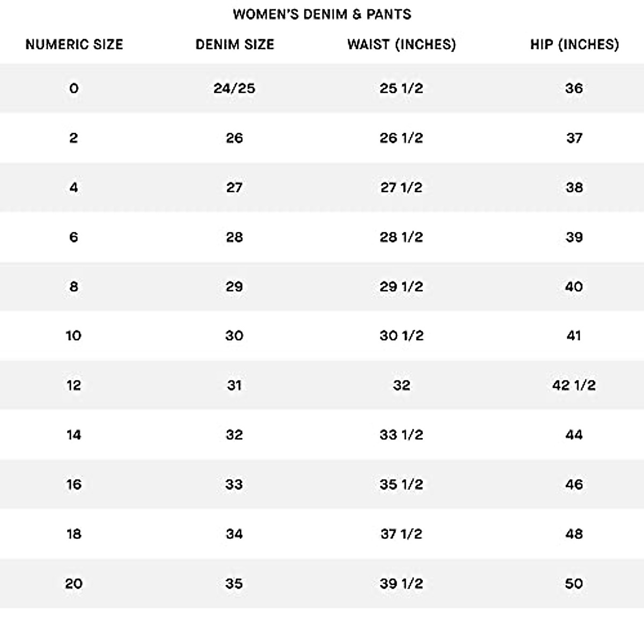Click the 39 1/2 waist value
This screenshot has width=644, height=644.
click(401, 583)
